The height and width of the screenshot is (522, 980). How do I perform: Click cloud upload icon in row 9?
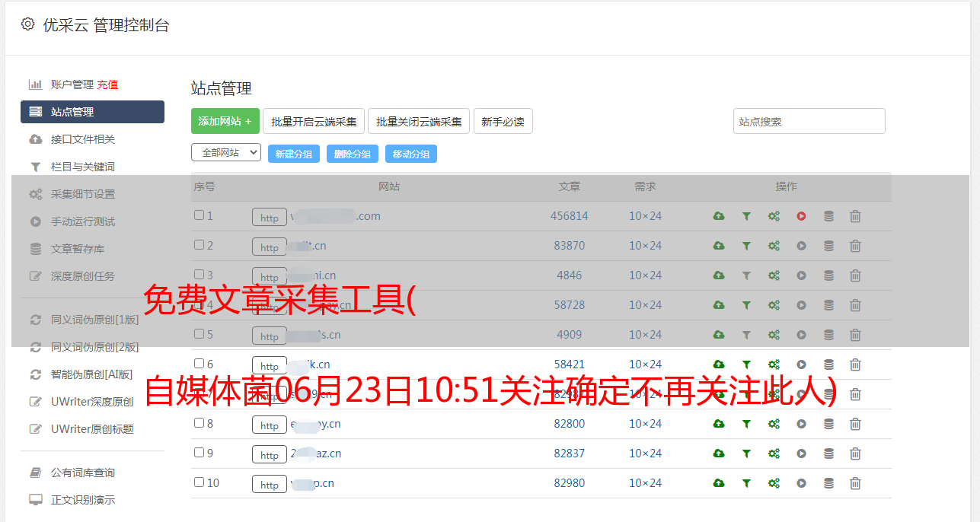[x=719, y=454]
